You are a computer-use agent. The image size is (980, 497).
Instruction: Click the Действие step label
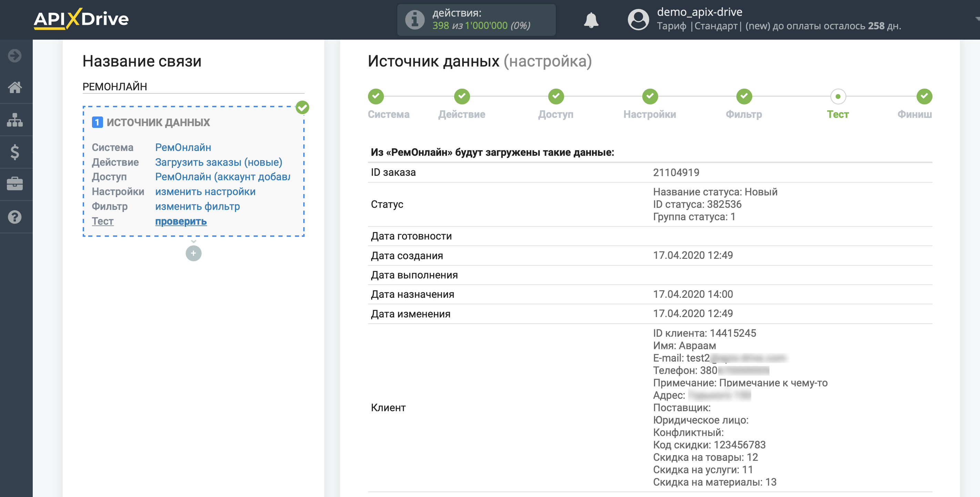click(x=462, y=114)
